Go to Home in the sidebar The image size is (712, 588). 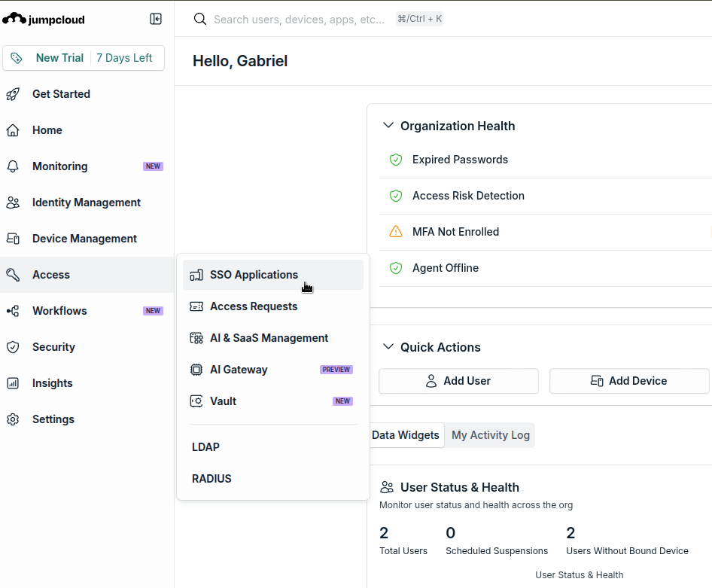pos(87,130)
